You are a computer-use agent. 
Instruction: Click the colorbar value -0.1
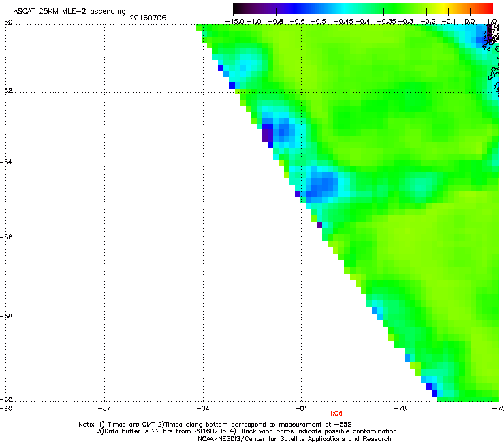click(449, 22)
